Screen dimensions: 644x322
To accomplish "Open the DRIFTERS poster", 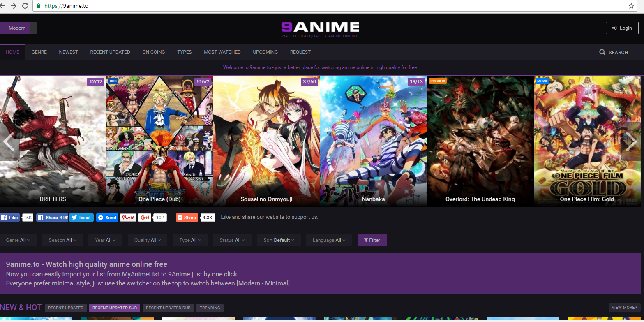I will click(53, 141).
